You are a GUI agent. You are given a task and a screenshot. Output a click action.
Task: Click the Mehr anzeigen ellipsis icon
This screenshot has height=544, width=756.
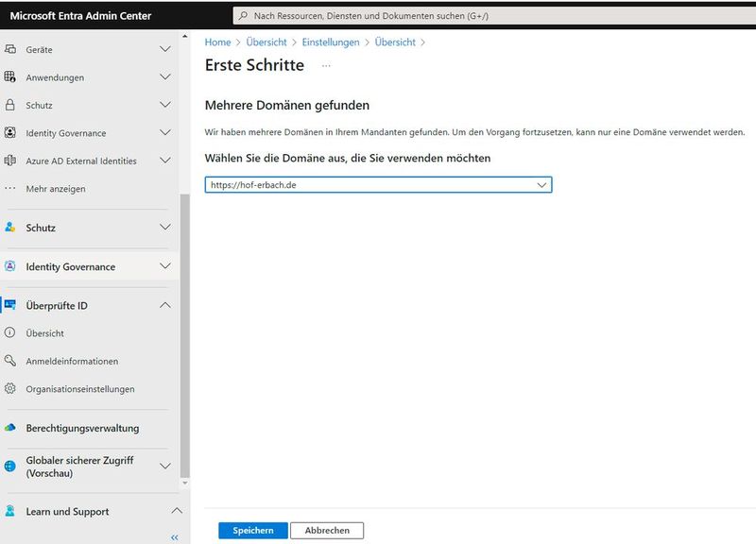[x=10, y=188]
